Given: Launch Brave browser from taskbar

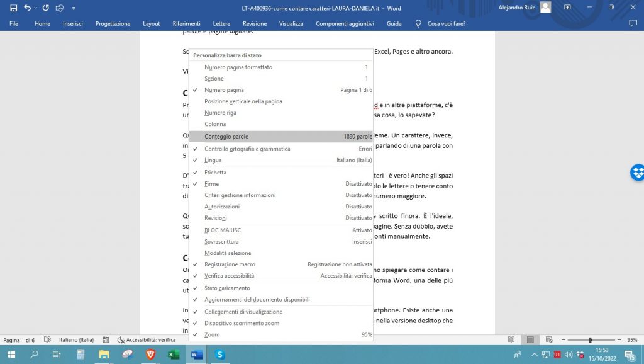Looking at the screenshot, I should coord(150,355).
